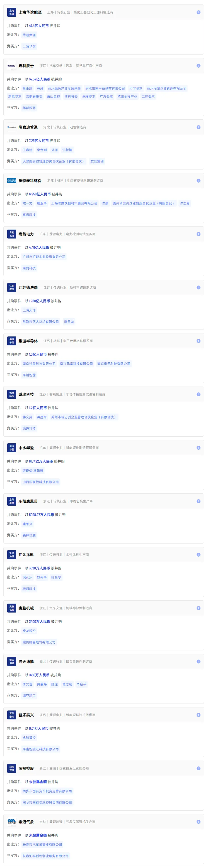Screen dimensions: 208x868
Task: Click the 嘉利股份 company logo
Action: pyautogui.click(x=11, y=66)
